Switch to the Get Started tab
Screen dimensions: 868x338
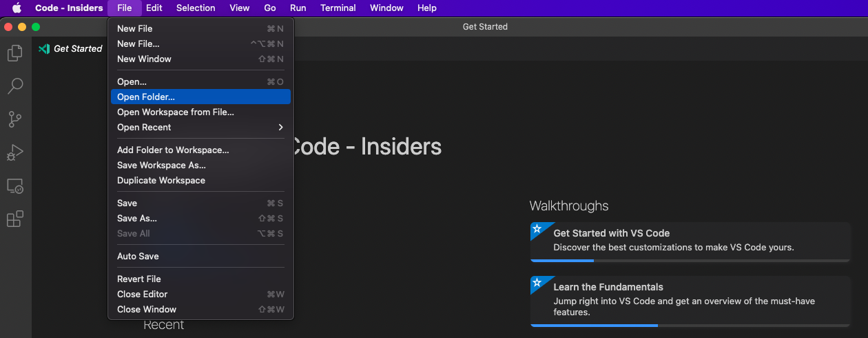pyautogui.click(x=70, y=48)
